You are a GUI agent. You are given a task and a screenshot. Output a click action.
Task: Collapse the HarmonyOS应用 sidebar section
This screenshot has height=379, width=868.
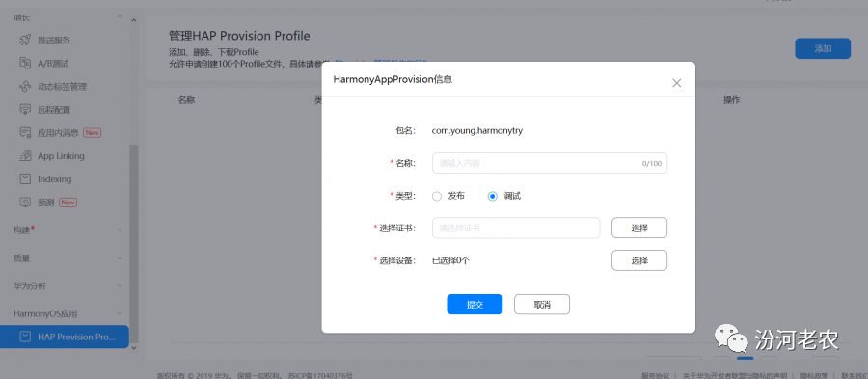121,313
